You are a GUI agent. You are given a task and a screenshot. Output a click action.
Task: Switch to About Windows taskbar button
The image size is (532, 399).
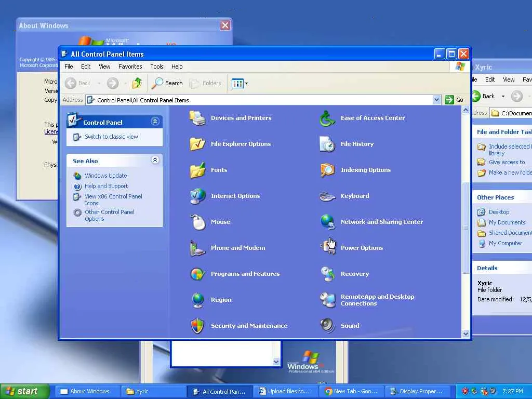[x=87, y=391]
